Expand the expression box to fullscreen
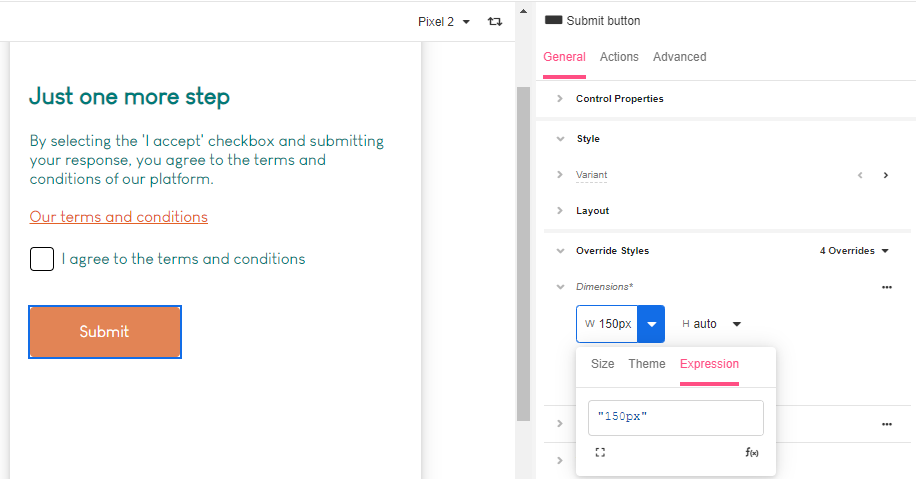 [x=600, y=452]
